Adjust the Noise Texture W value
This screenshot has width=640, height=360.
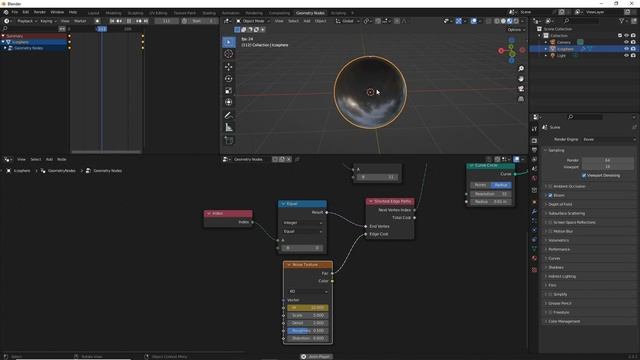coord(308,307)
